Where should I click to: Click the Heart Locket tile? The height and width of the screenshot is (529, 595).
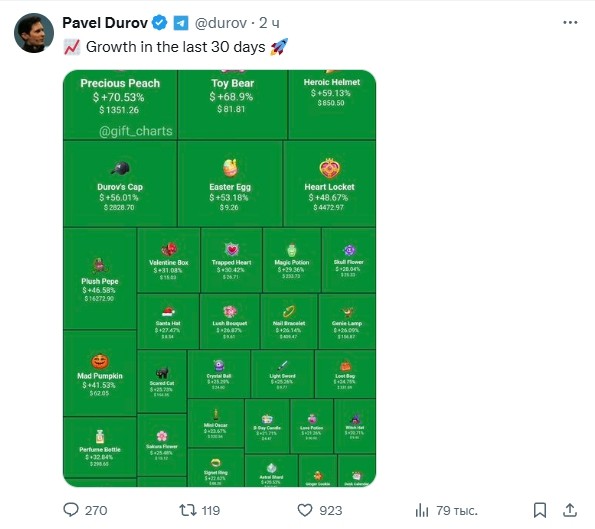pos(329,184)
